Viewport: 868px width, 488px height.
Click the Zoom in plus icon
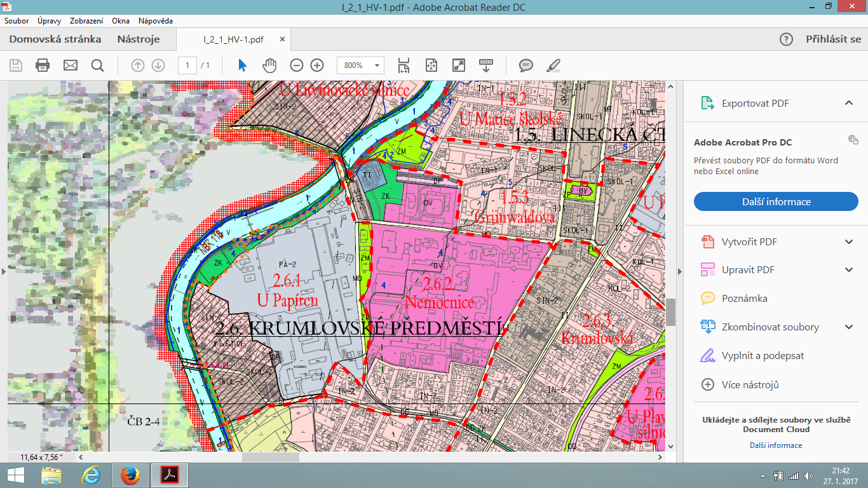click(317, 65)
